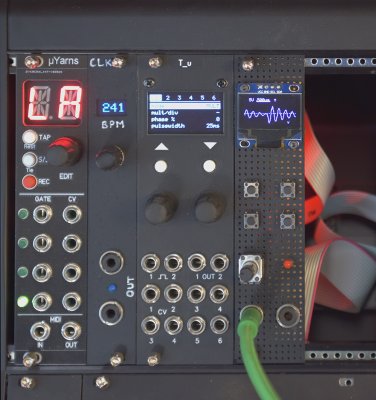The width and height of the screenshot is (376, 400).
Task: Toggle the S/. Tie button
Action: click(29, 159)
